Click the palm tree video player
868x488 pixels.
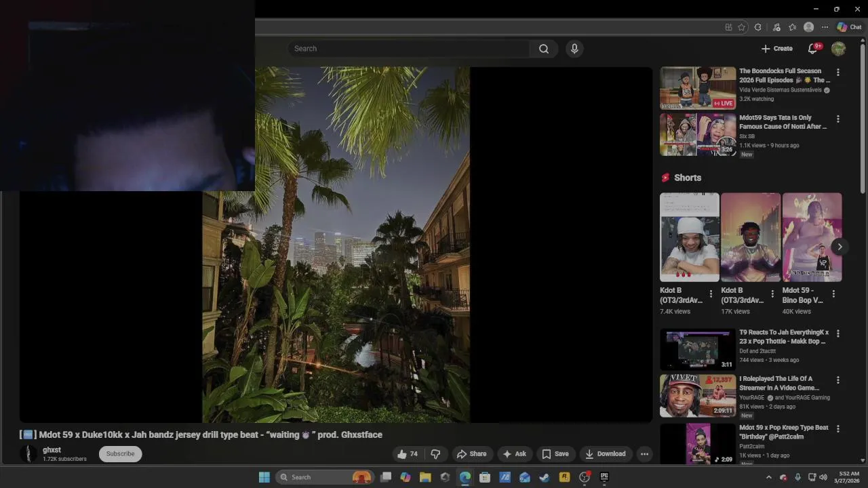coord(336,245)
